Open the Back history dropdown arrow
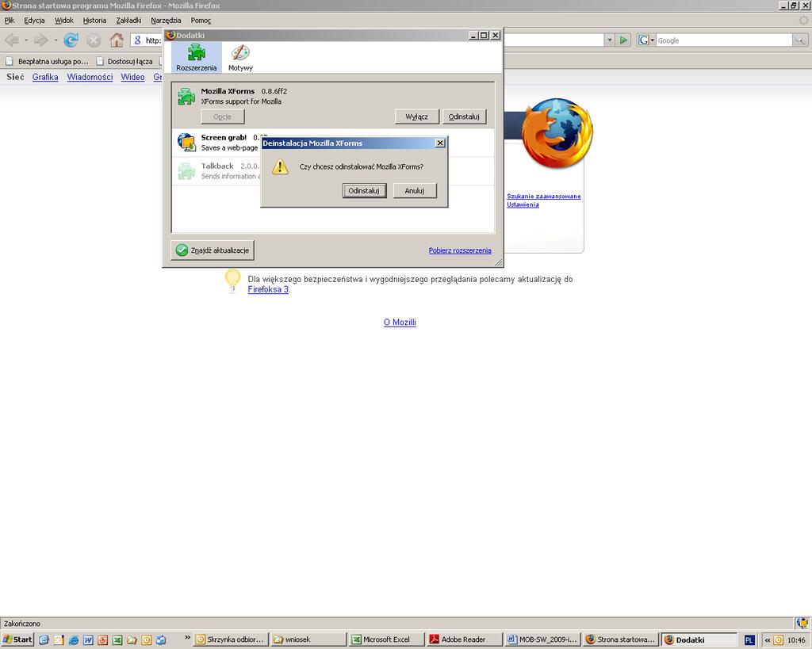 pyautogui.click(x=26, y=40)
